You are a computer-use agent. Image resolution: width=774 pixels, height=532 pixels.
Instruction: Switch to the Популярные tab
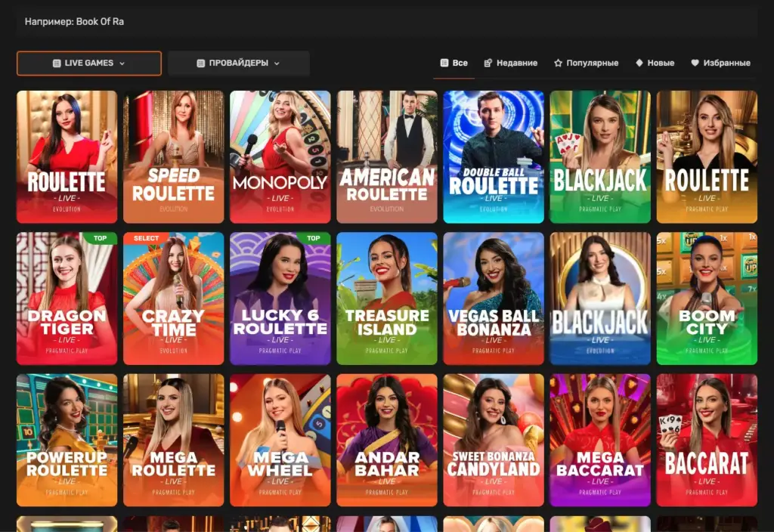592,63
